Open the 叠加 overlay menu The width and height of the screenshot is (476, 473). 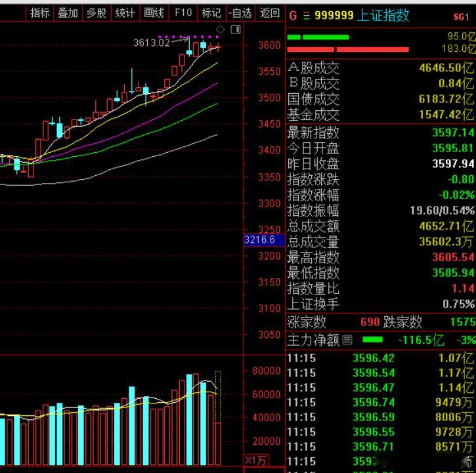click(x=68, y=13)
